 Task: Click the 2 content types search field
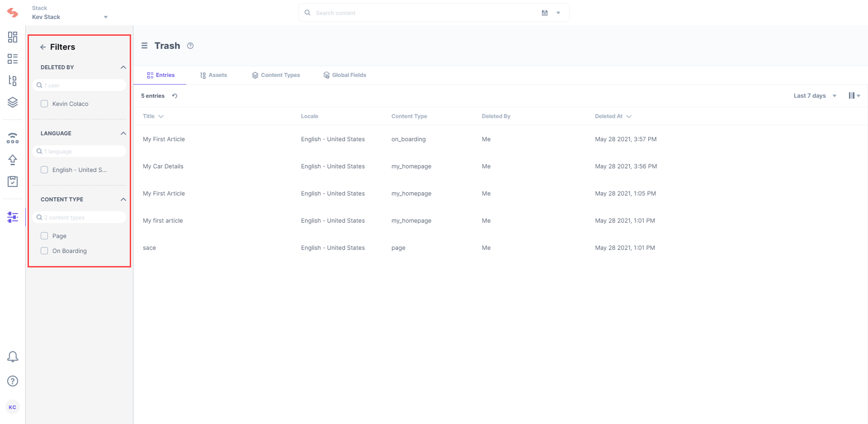(x=79, y=217)
